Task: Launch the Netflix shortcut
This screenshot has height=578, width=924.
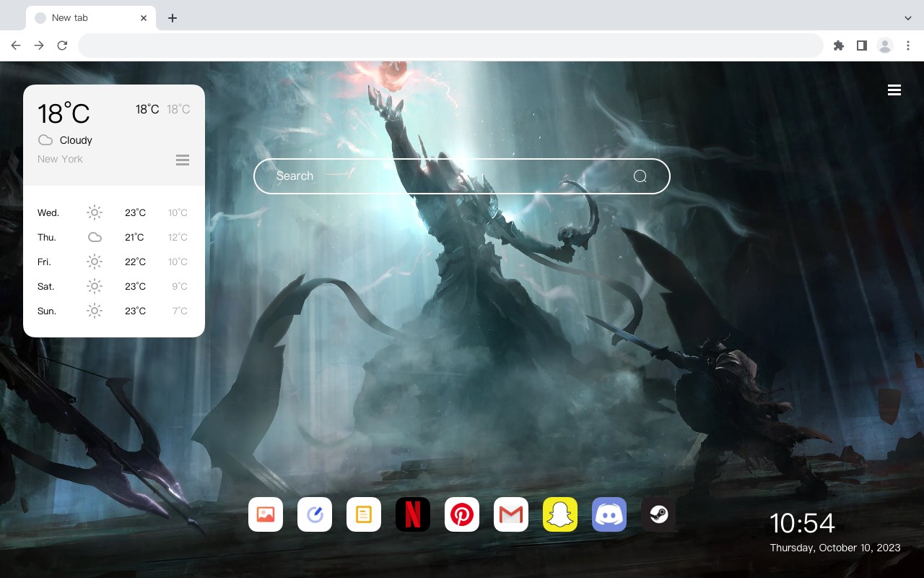Action: (413, 514)
